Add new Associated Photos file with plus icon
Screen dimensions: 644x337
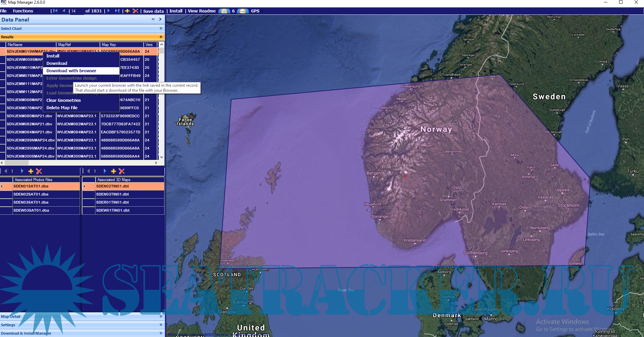(x=31, y=171)
